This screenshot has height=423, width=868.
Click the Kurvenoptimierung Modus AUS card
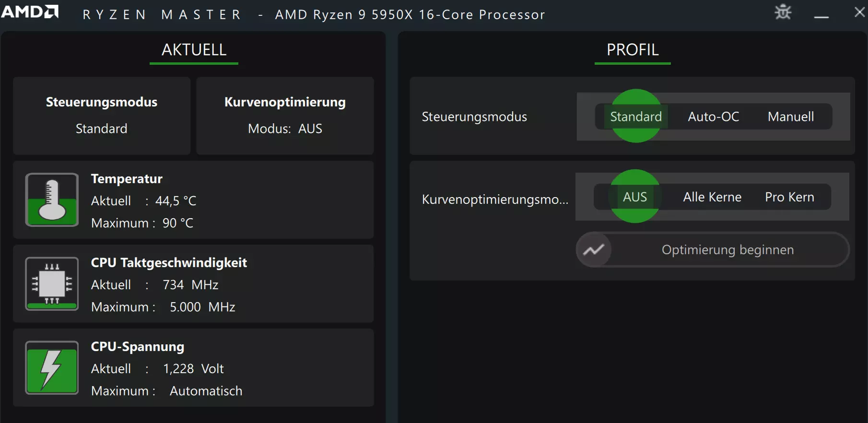coord(285,116)
